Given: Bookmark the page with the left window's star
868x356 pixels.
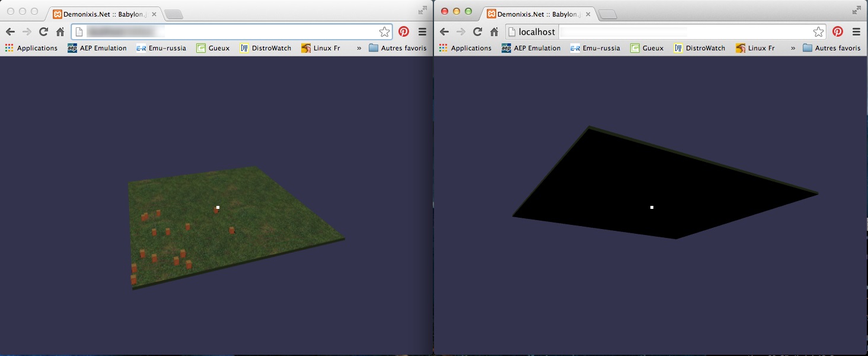Looking at the screenshot, I should [x=384, y=32].
